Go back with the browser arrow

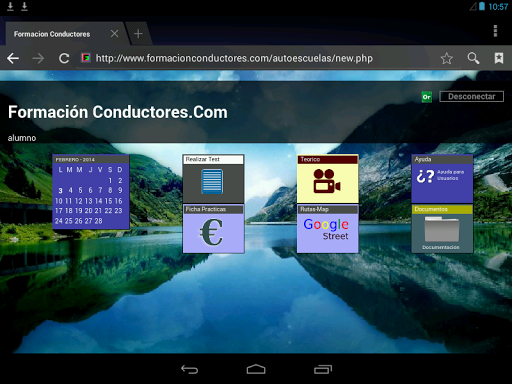click(13, 58)
